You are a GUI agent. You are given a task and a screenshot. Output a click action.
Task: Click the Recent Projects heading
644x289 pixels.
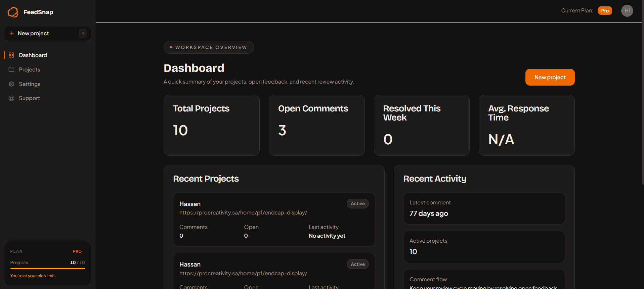pyautogui.click(x=206, y=179)
